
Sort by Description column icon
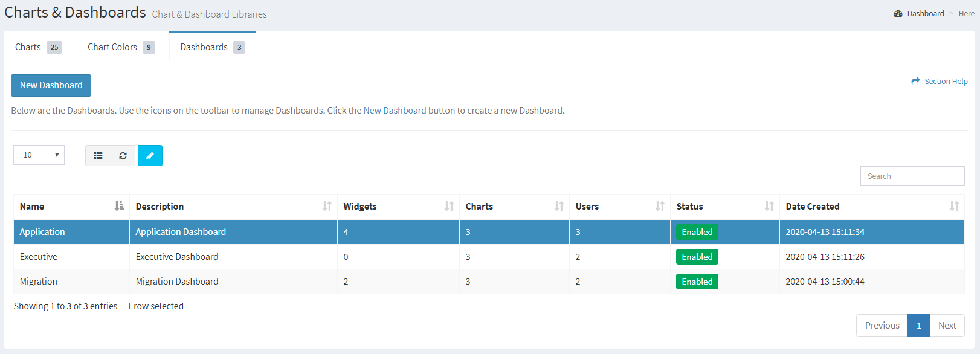click(x=327, y=207)
